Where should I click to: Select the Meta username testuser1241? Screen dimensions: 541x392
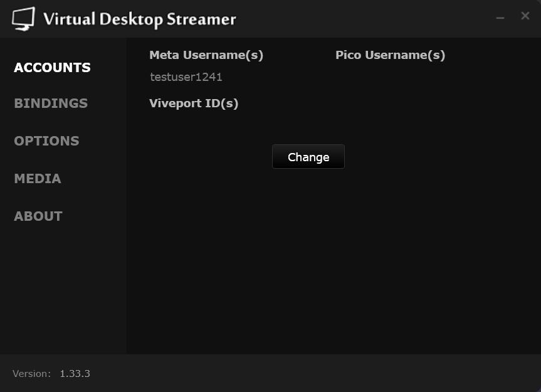(186, 77)
